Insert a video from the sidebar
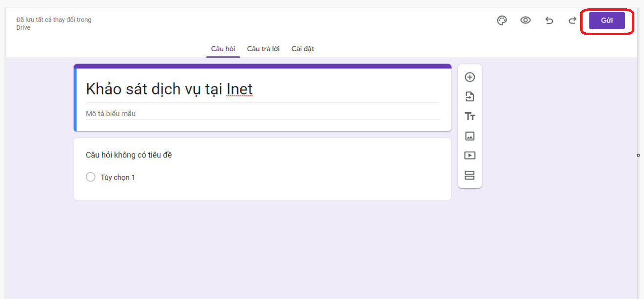Screen dimensions: 644x299 coord(469,156)
